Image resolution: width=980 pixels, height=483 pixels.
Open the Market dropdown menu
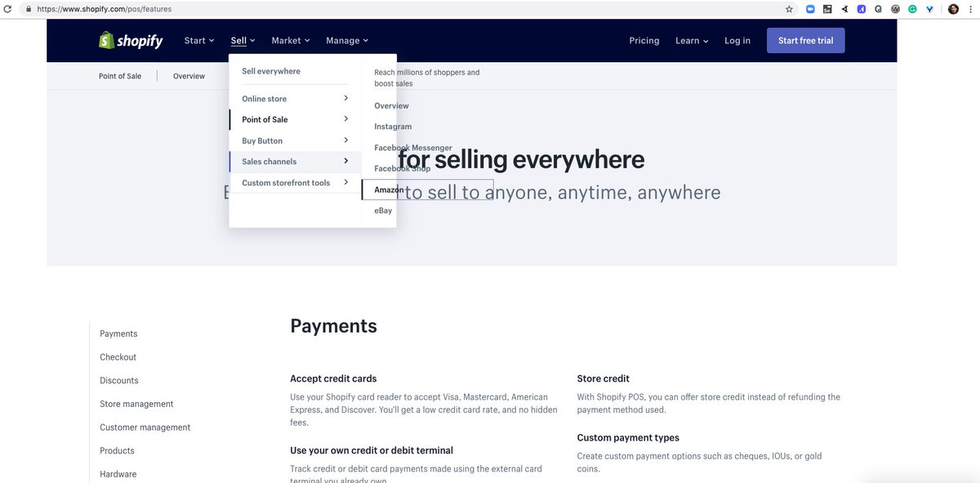pyautogui.click(x=291, y=40)
